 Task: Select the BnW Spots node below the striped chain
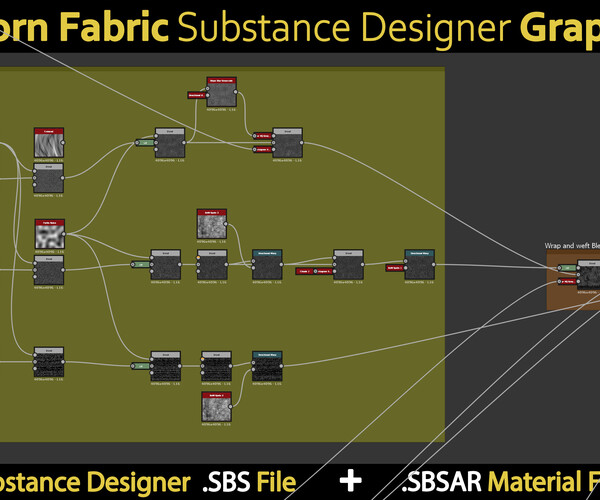pos(217,406)
